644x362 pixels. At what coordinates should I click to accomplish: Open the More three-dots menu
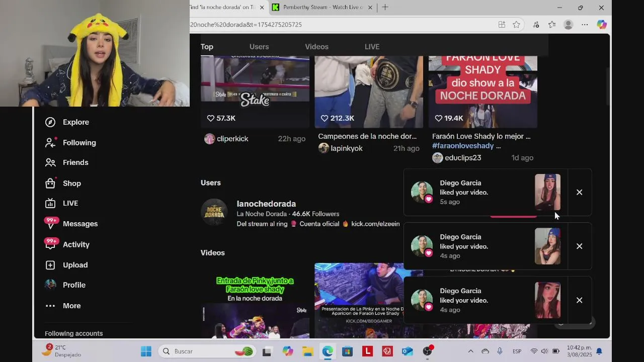tap(50, 306)
